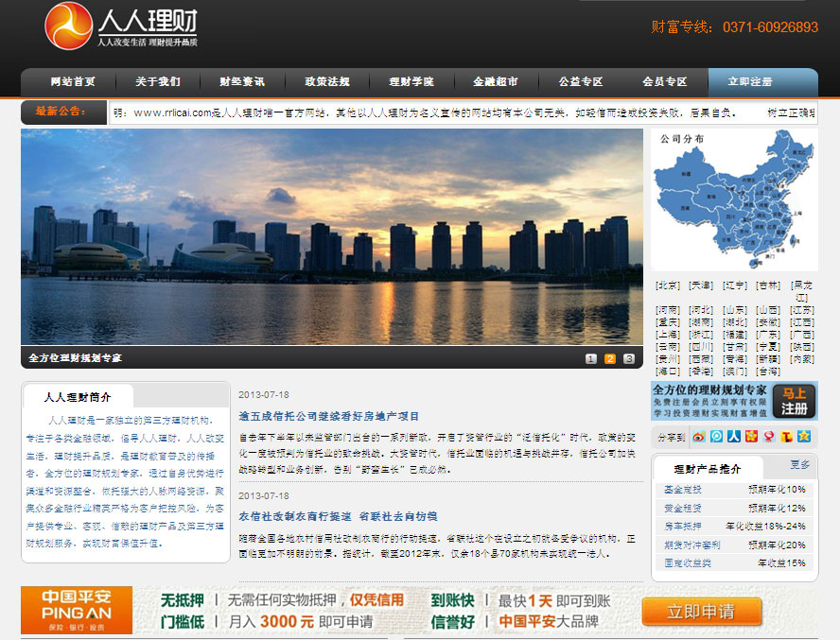The width and height of the screenshot is (840, 640).
Task: Click 立即注册 in navigation bar
Action: click(751, 82)
